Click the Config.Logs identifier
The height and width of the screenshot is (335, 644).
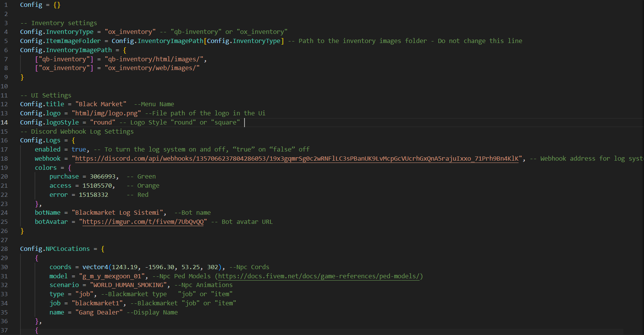(40, 140)
